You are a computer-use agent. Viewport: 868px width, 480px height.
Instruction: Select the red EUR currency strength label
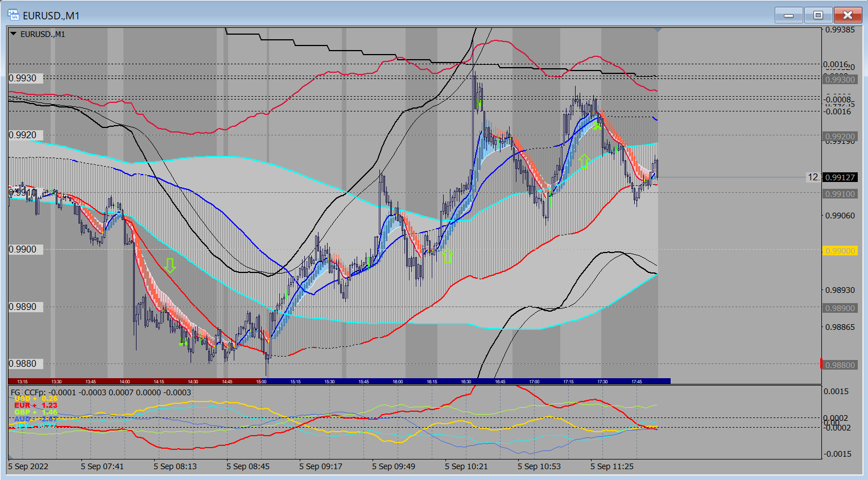(x=23, y=405)
